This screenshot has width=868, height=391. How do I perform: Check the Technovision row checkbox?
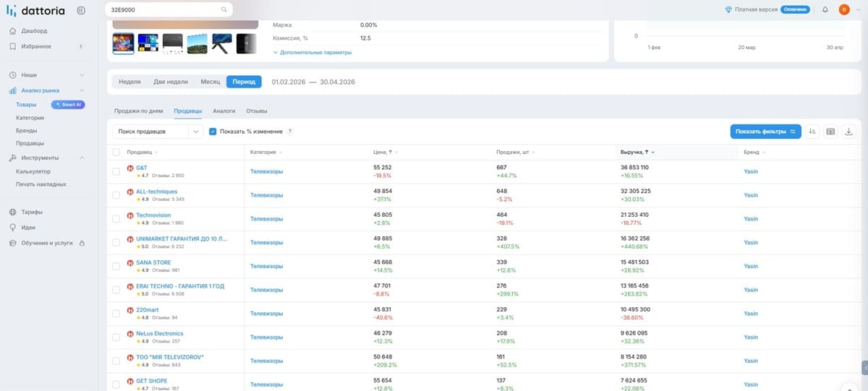[116, 219]
